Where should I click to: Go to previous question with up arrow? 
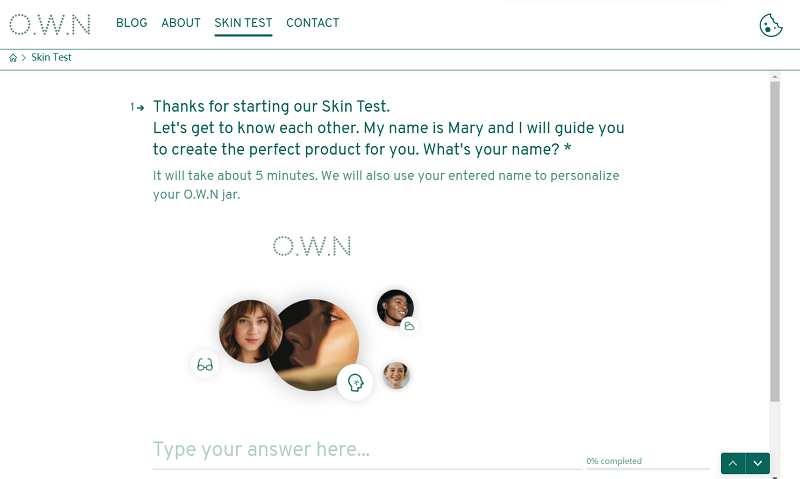(x=733, y=463)
